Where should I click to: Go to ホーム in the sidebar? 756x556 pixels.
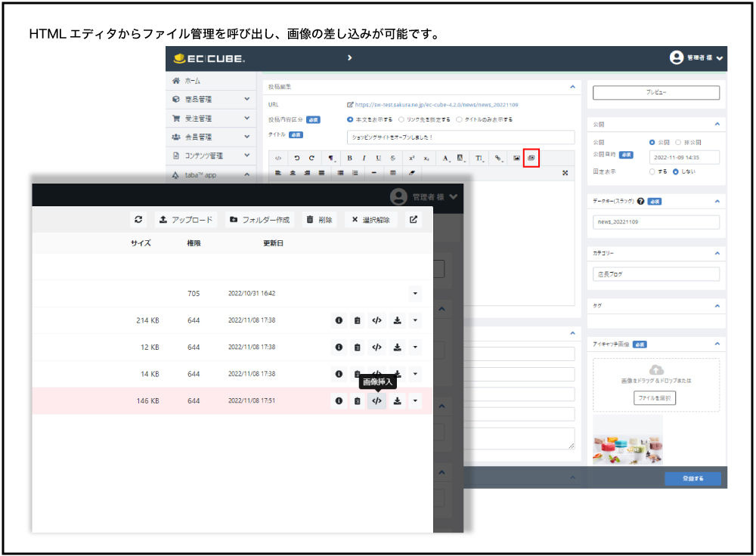193,80
